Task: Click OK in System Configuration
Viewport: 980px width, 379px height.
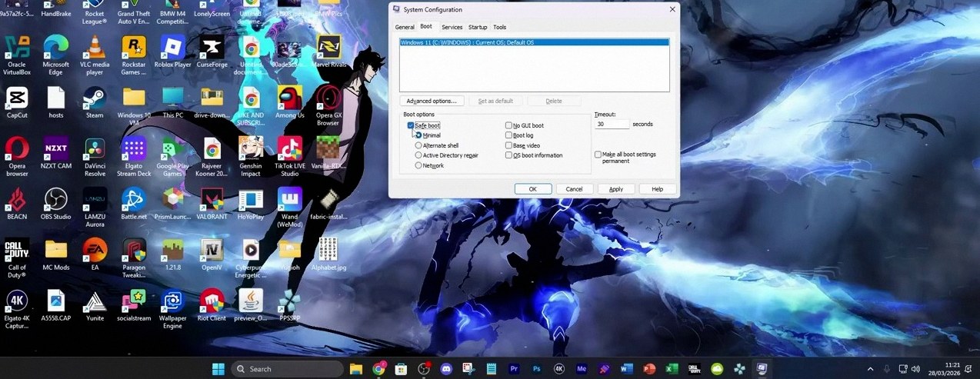Action: (x=532, y=189)
